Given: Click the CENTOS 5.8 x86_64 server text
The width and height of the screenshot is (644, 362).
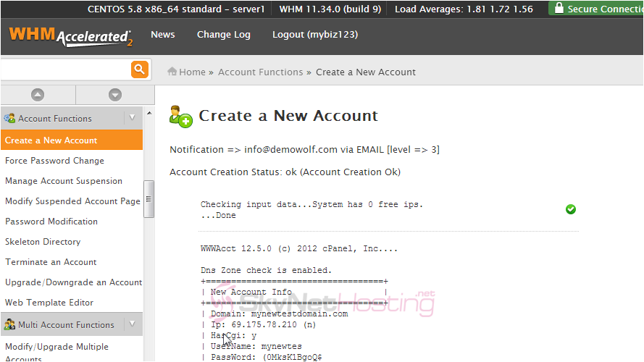Looking at the screenshot, I should click(176, 9).
